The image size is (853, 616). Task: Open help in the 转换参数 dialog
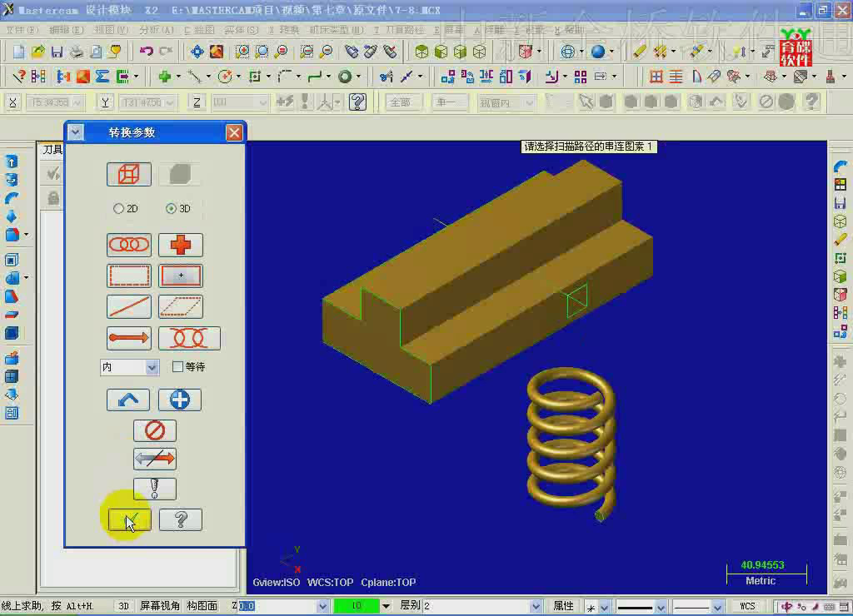[x=181, y=519]
